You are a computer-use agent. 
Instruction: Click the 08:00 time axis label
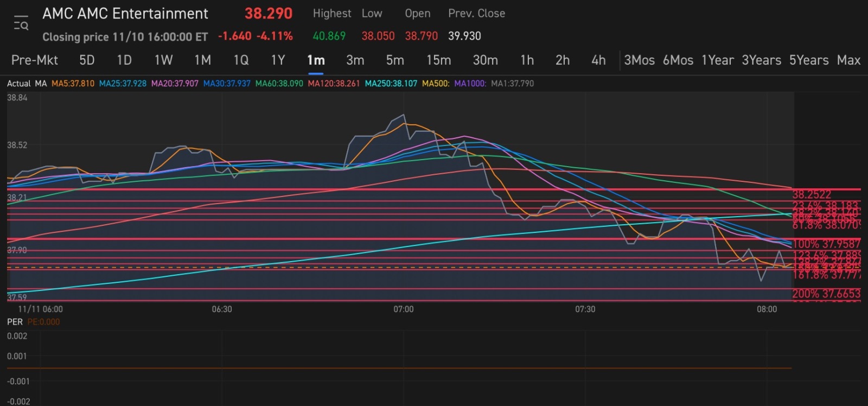tap(767, 309)
